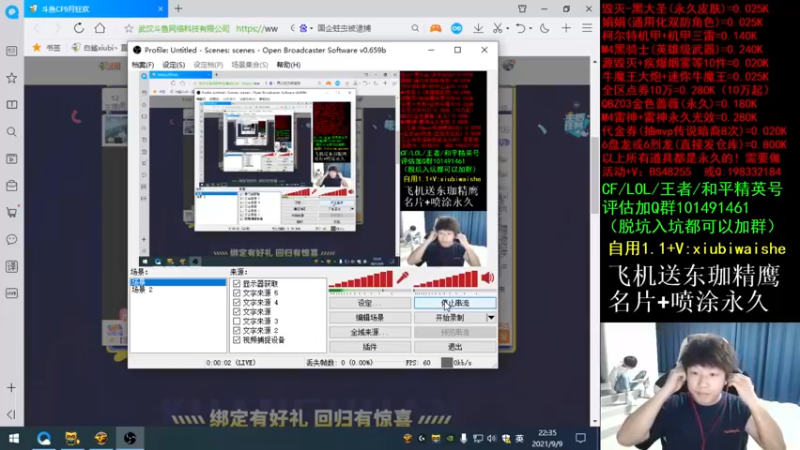Open sidebar chat bubble icon
The height and width of the screenshot is (450, 800).
(12, 239)
